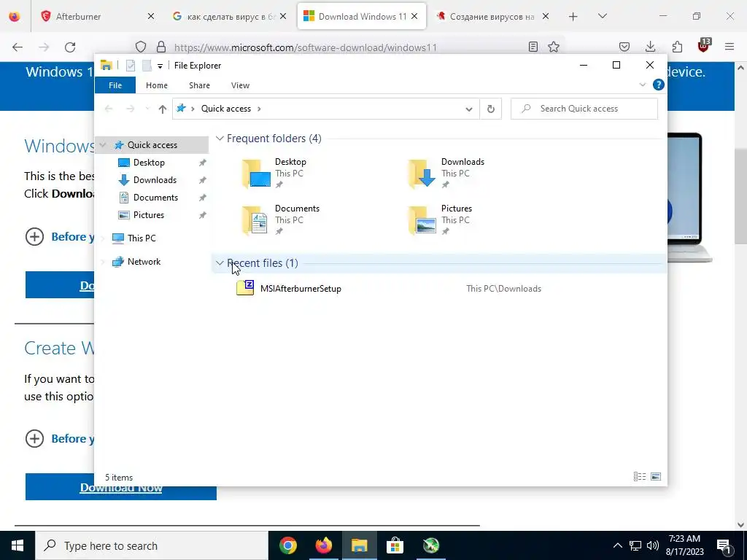This screenshot has height=560, width=747.
Task: Open Google Chrome from the taskbar
Action: 288,545
